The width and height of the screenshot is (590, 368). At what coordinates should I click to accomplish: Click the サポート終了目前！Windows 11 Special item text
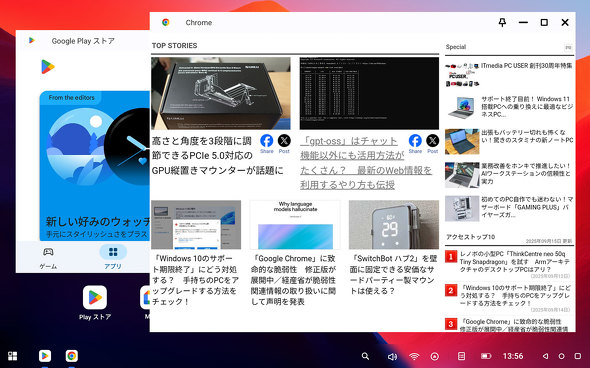(x=527, y=107)
